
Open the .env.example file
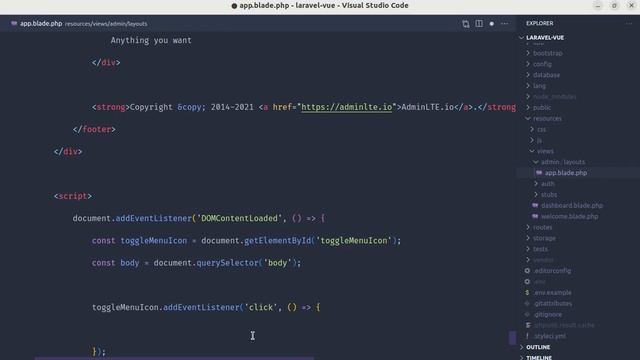click(552, 293)
